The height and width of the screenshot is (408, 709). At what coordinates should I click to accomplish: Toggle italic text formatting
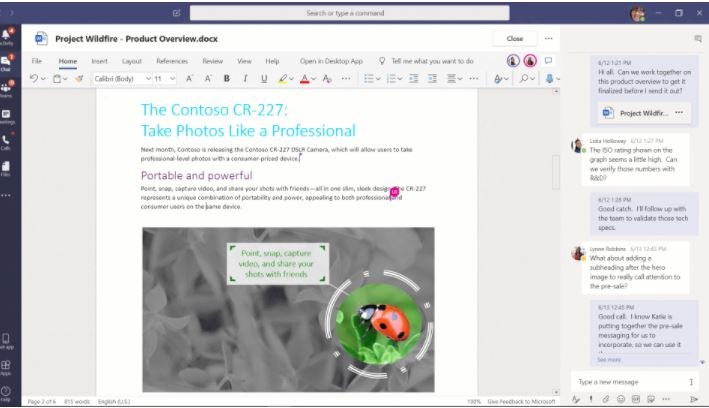pyautogui.click(x=245, y=78)
